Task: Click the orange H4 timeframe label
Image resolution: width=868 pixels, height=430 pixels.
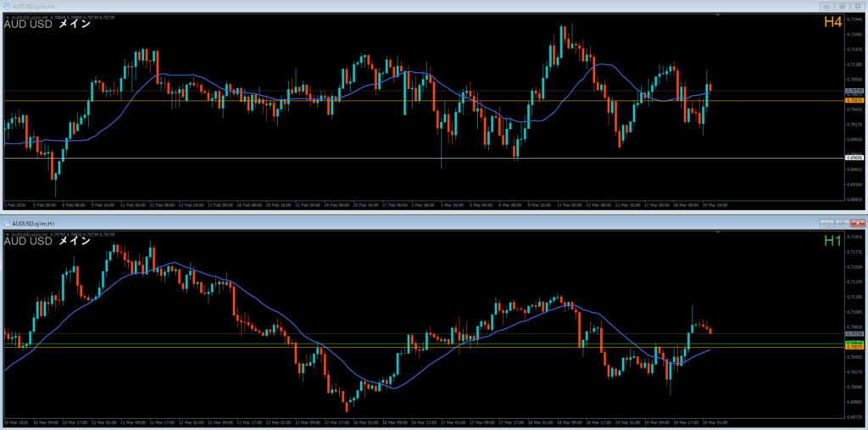Action: tap(832, 23)
